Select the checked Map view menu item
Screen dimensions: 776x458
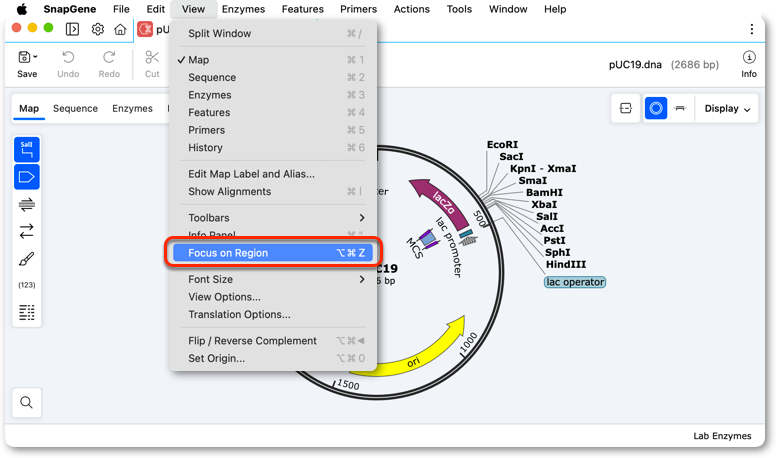pyautogui.click(x=273, y=60)
